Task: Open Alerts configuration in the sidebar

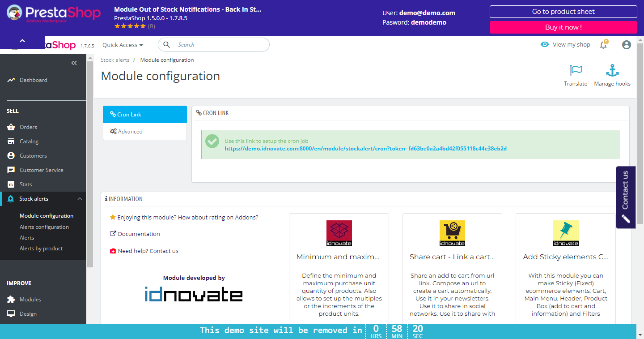Action: pos(44,227)
